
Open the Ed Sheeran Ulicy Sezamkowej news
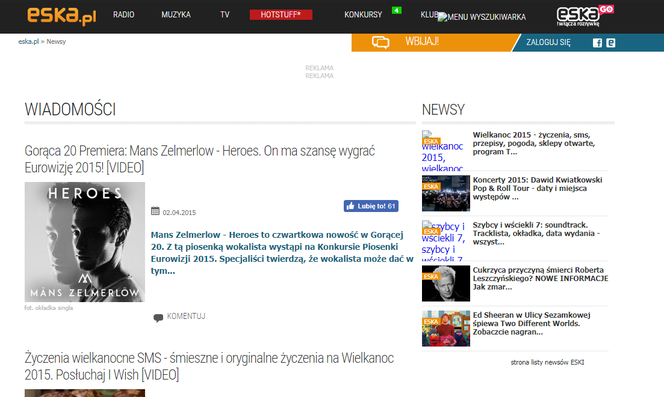[531, 323]
